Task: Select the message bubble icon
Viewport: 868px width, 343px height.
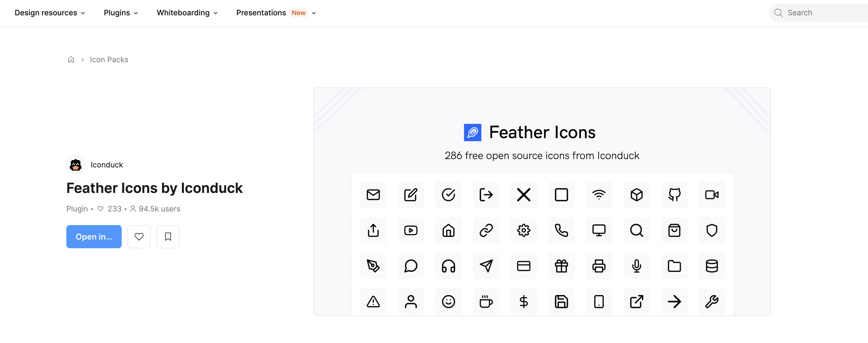Action: pos(411,266)
